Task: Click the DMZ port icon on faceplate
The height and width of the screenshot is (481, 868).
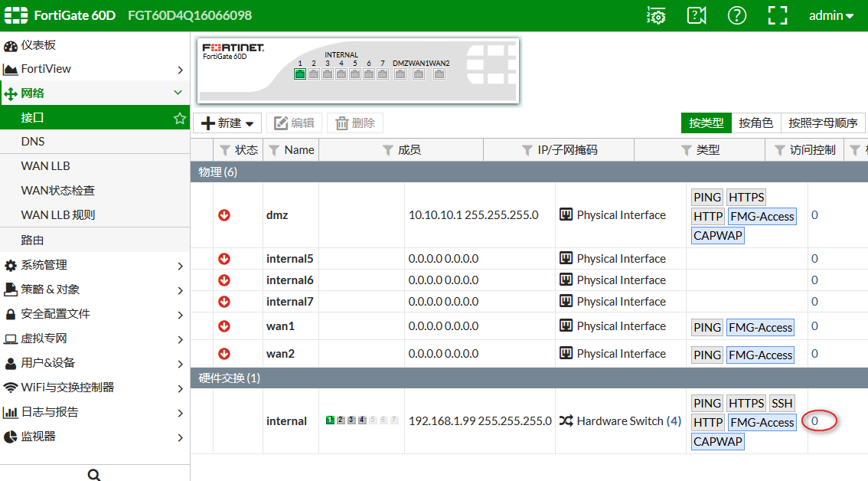Action: (400, 74)
